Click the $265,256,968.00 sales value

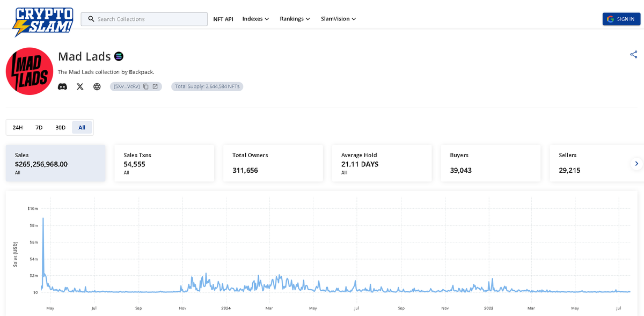coord(41,164)
